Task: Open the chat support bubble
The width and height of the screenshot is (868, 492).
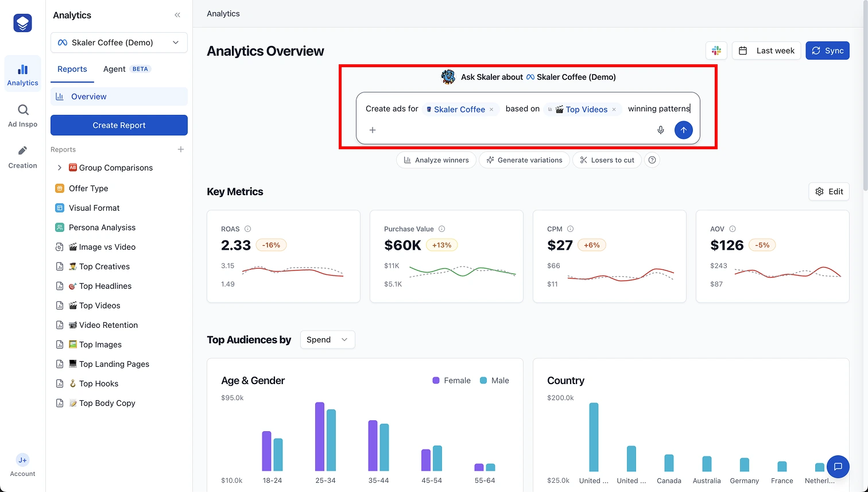Action: coord(838,467)
